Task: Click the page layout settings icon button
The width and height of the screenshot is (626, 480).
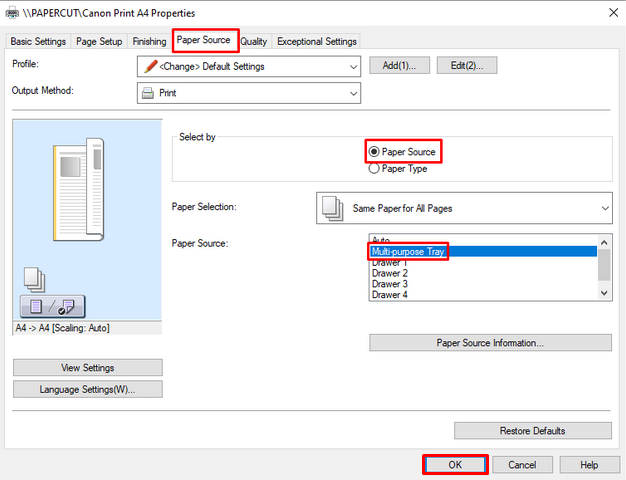Action: coord(53,307)
